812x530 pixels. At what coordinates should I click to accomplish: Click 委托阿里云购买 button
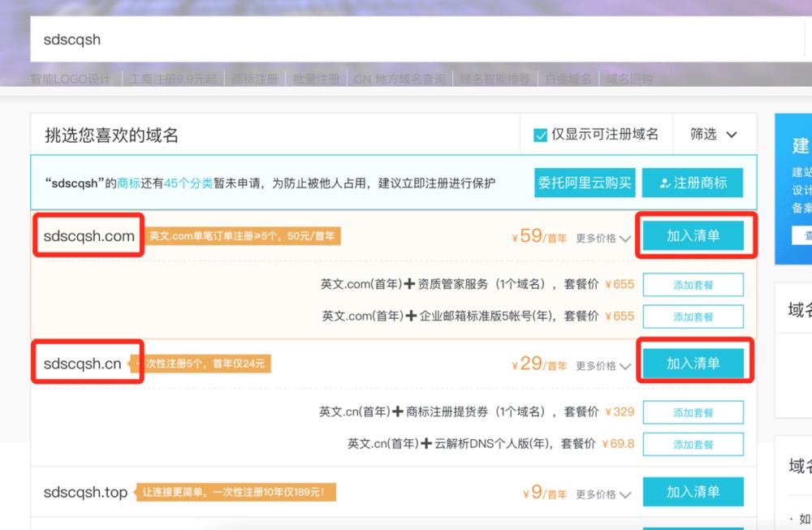585,183
